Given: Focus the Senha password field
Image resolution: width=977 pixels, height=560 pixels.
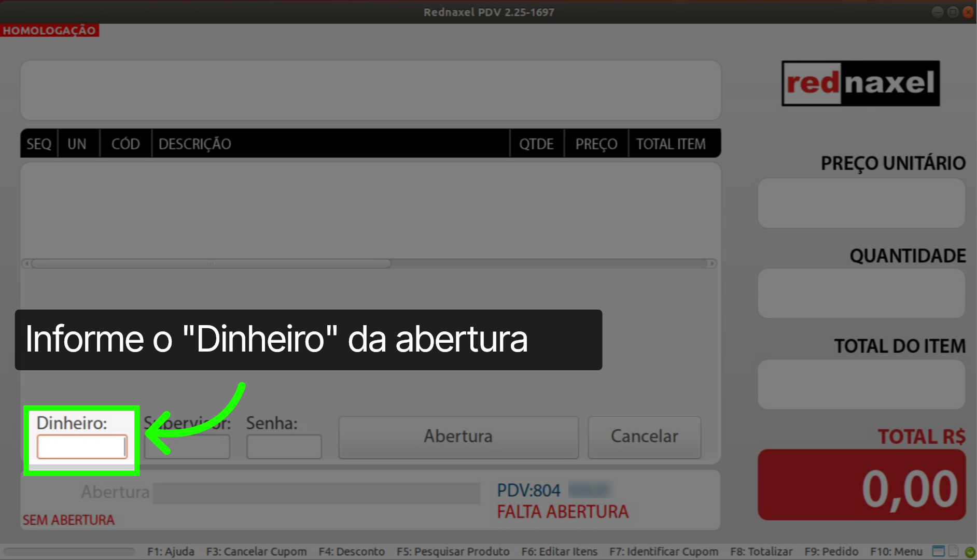Looking at the screenshot, I should 284,446.
